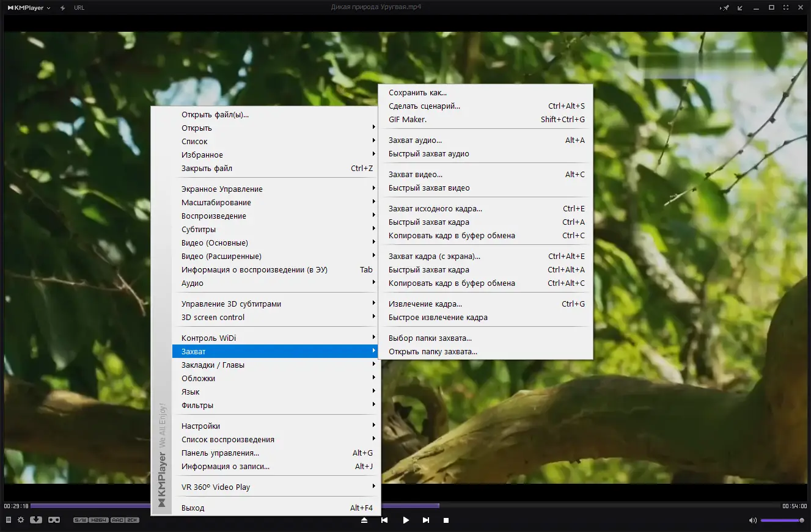Click the eject/open file icon

pos(364,520)
